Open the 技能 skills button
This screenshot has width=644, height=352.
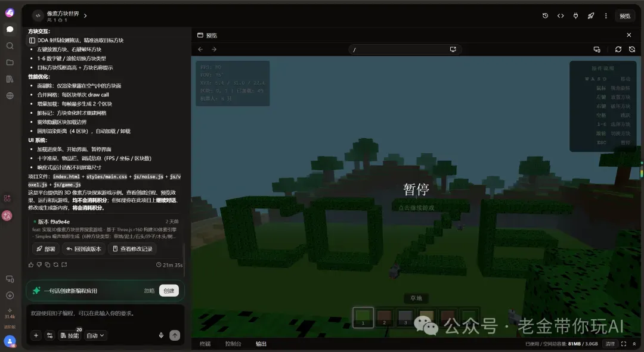click(69, 335)
